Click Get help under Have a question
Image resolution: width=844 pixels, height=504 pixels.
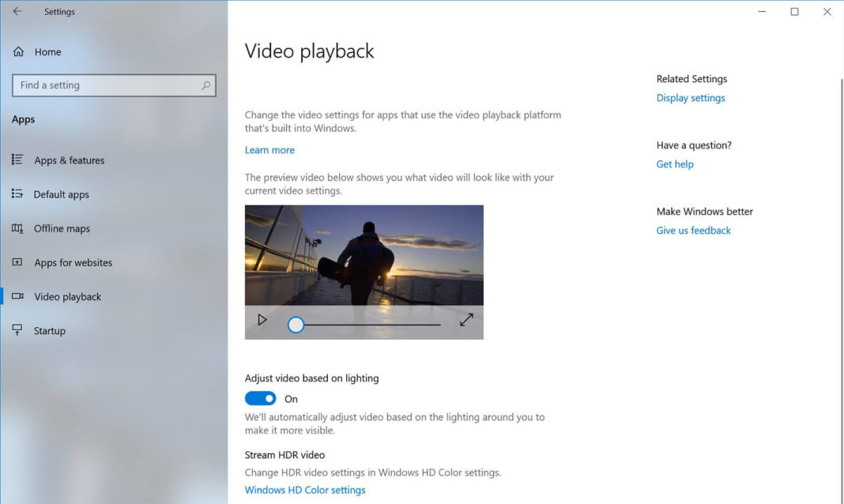674,164
